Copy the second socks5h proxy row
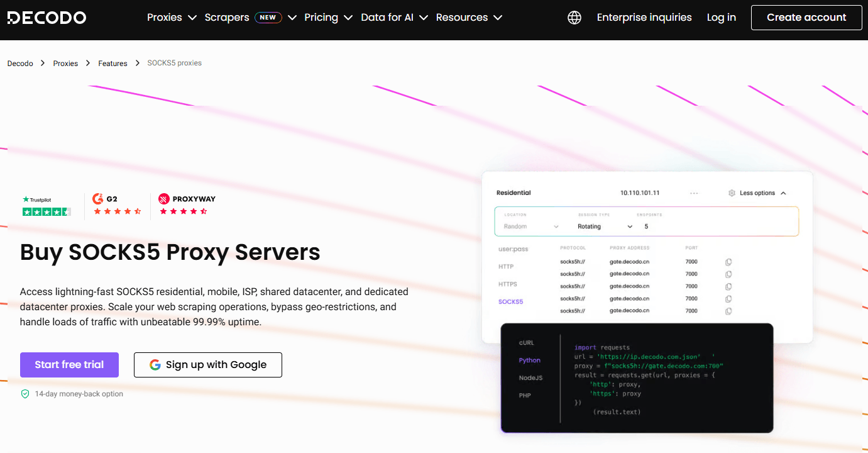The height and width of the screenshot is (453, 868). tap(728, 274)
